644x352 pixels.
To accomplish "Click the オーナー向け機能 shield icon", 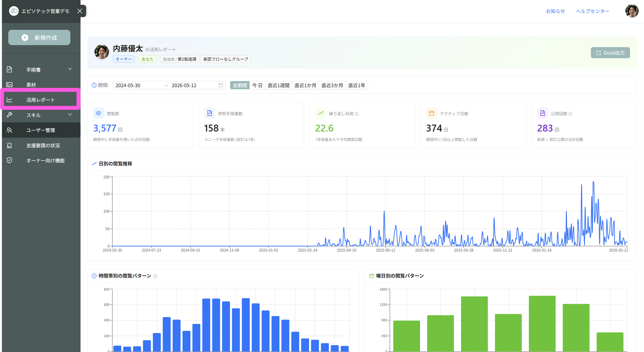I will 9,160.
